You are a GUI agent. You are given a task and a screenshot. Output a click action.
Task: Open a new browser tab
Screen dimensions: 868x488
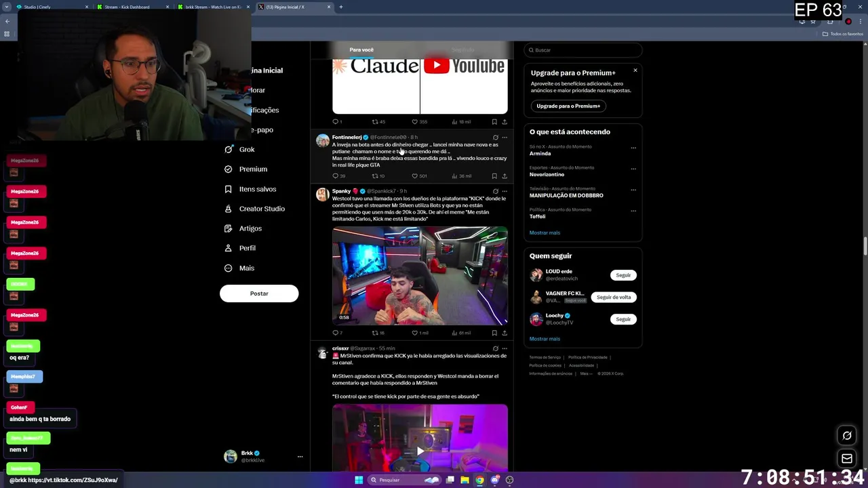(x=341, y=7)
